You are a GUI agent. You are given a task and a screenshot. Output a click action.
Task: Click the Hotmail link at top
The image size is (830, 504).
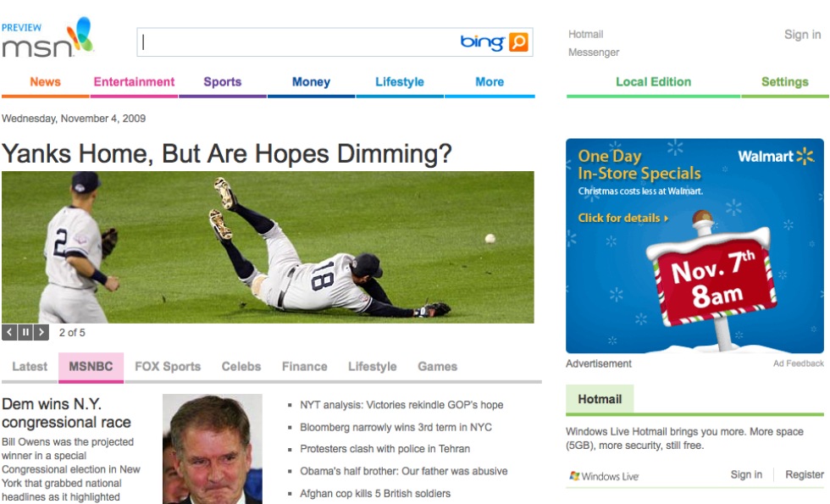585,35
